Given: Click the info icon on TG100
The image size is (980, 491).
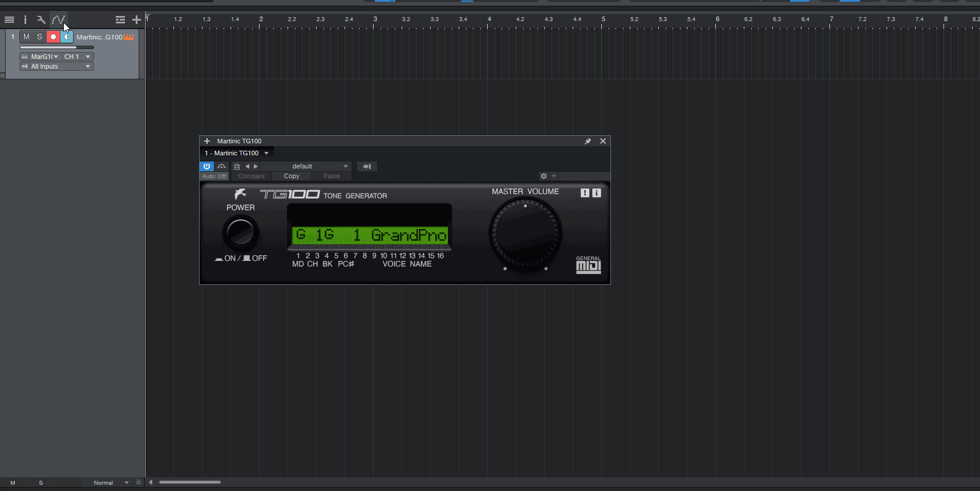Looking at the screenshot, I should pos(597,193).
